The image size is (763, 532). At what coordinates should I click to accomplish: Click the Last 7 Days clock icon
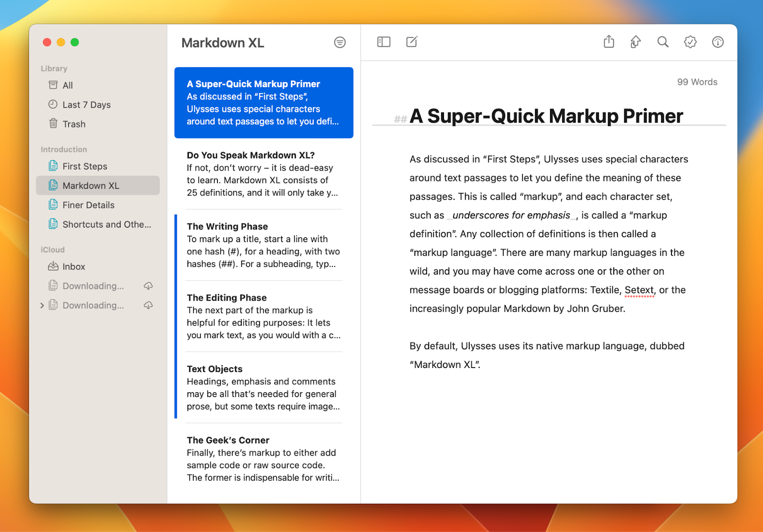[53, 104]
